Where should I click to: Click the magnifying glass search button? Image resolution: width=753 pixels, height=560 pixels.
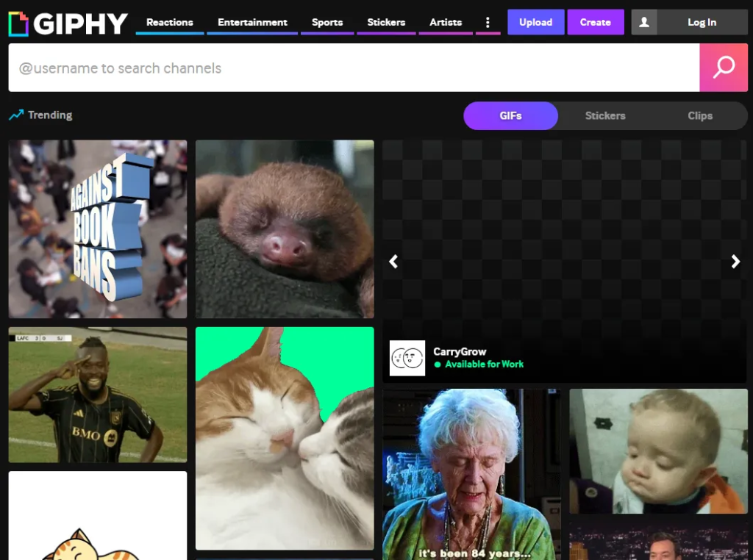point(724,68)
